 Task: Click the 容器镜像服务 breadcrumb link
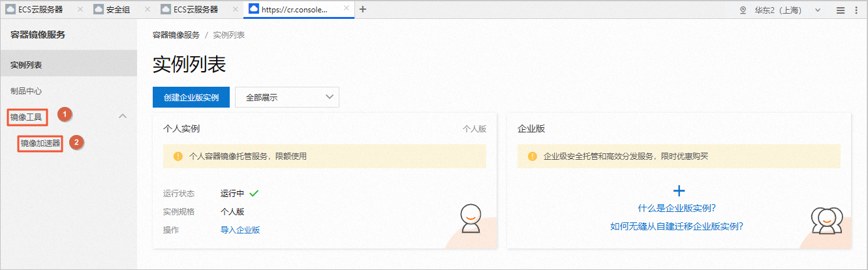coord(176,35)
